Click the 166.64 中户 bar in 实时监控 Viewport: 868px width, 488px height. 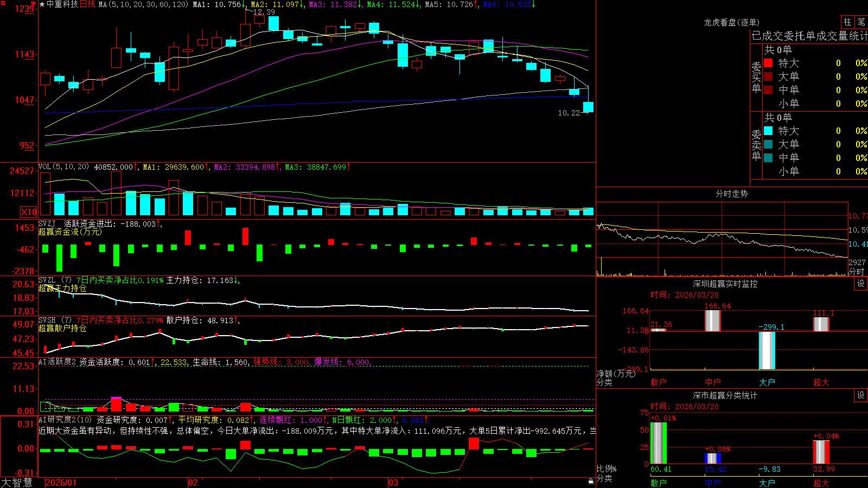click(x=713, y=320)
